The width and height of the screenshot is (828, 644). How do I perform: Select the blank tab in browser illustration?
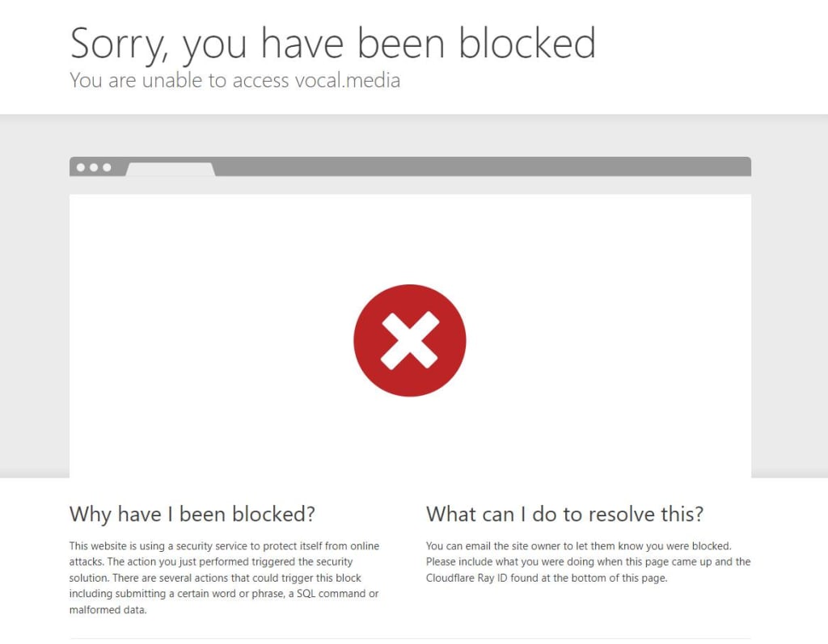[x=170, y=170]
